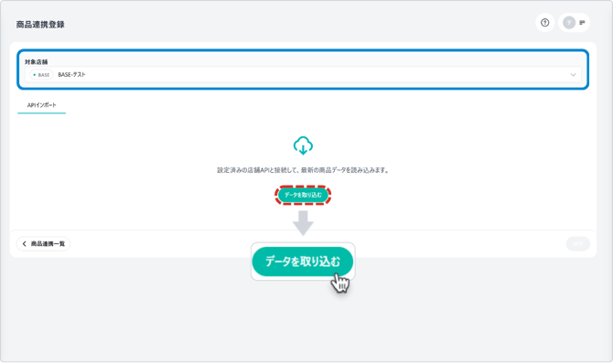This screenshot has width=613, height=364.
Task: Click the cloud download icon
Action: pos(303,145)
